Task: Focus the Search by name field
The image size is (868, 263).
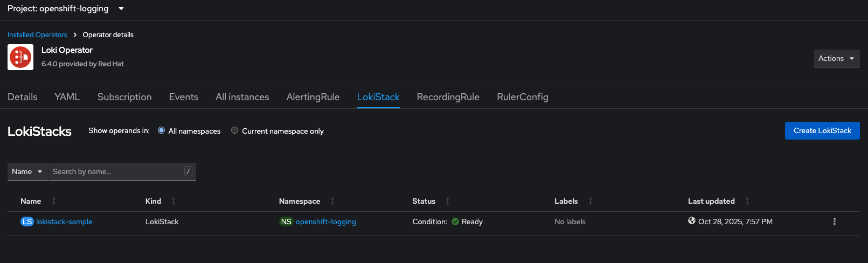Action: tap(116, 171)
